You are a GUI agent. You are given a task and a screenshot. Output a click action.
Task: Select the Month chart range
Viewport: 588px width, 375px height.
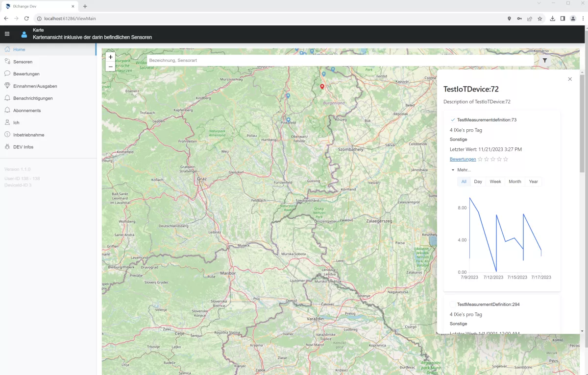pyautogui.click(x=514, y=182)
